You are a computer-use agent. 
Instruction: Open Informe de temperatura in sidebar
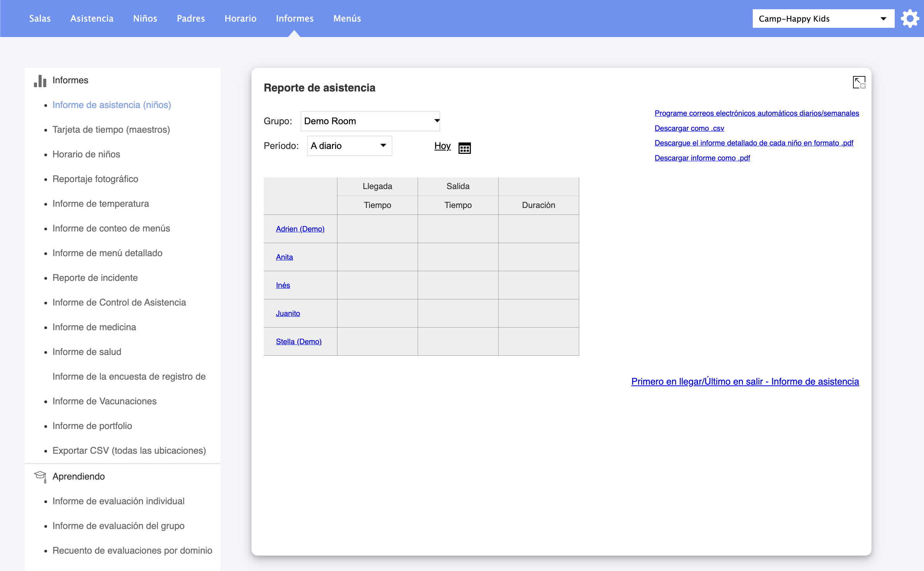101,204
